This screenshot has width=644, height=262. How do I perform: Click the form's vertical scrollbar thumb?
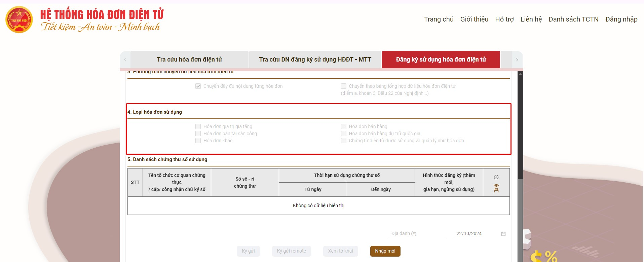coord(520,219)
